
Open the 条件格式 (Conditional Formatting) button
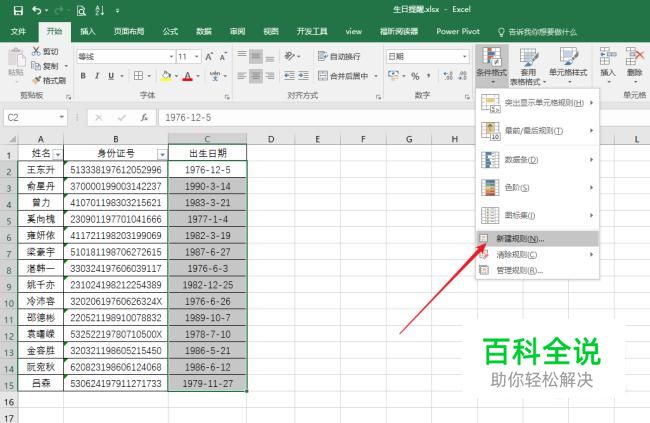click(490, 64)
